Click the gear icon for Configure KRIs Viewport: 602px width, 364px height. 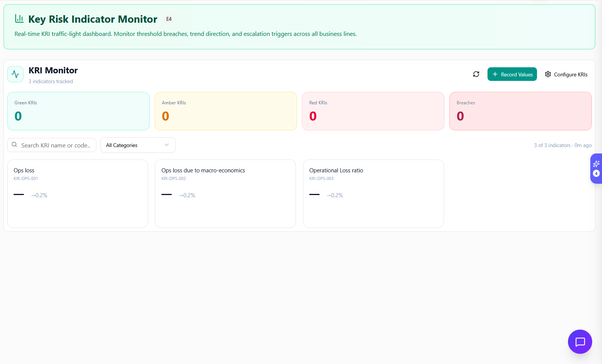point(548,74)
